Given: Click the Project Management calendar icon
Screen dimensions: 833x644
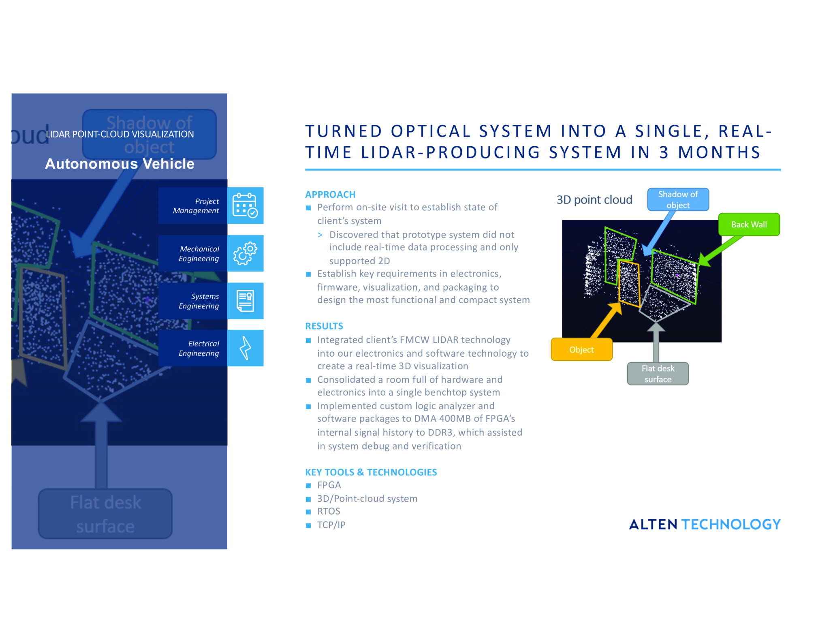Looking at the screenshot, I should (245, 205).
